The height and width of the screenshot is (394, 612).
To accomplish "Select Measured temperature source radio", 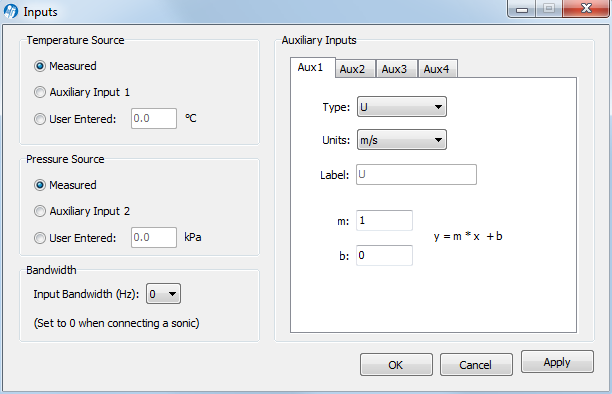I will [40, 66].
